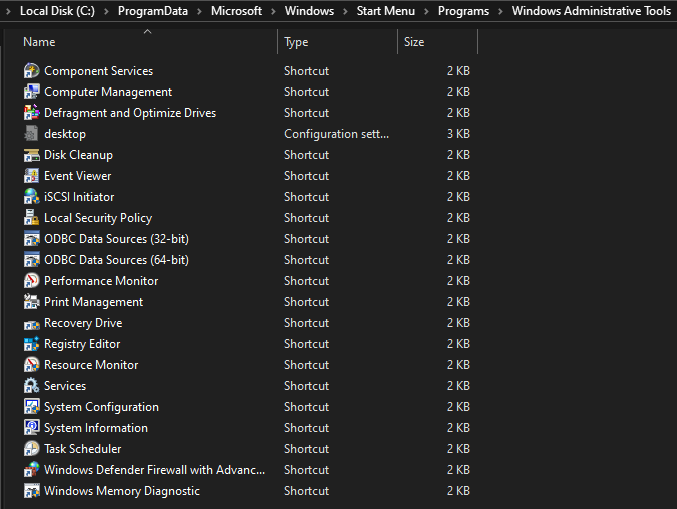The image size is (677, 509).
Task: Select the Registry Editor cube icon
Action: (32, 344)
